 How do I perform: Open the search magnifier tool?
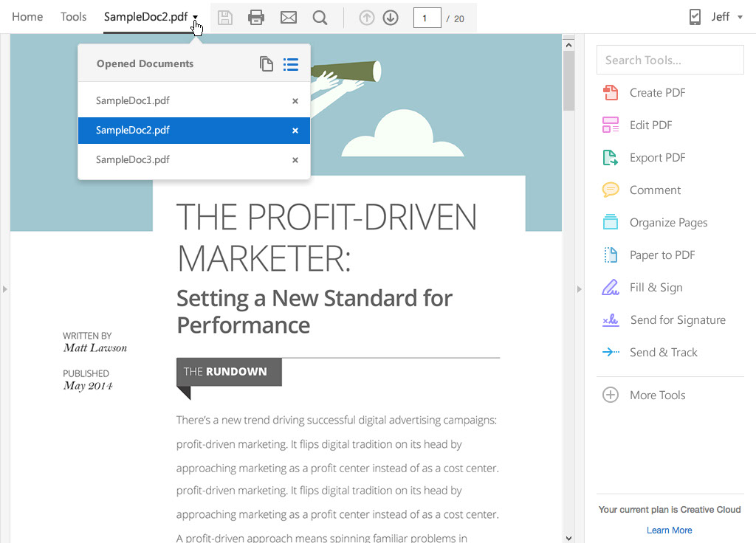(x=320, y=18)
